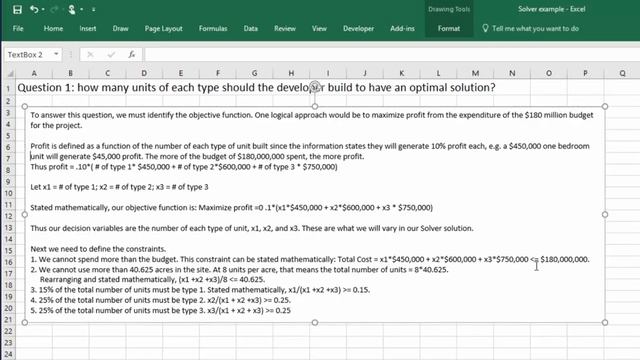Click the top-right text box resize handle
Viewport: 640px width, 360px height.
[605, 107]
